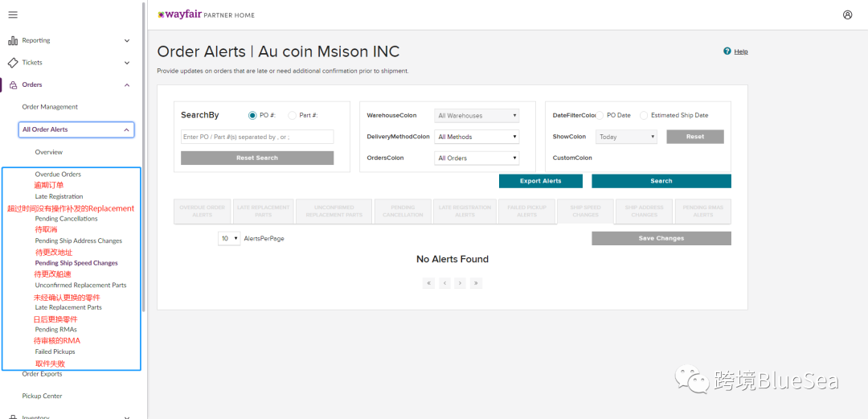This screenshot has height=419, width=868.
Task: Expand the Tickets menu chevron
Action: (x=127, y=63)
